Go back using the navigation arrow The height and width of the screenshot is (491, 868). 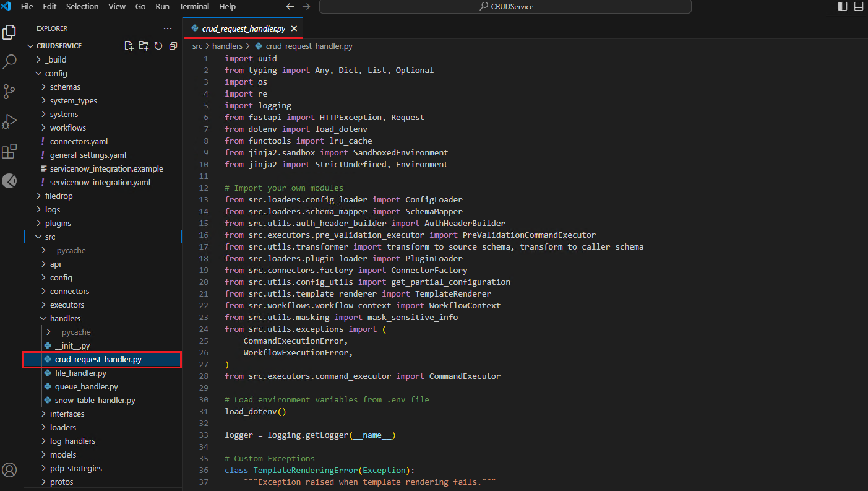point(290,7)
